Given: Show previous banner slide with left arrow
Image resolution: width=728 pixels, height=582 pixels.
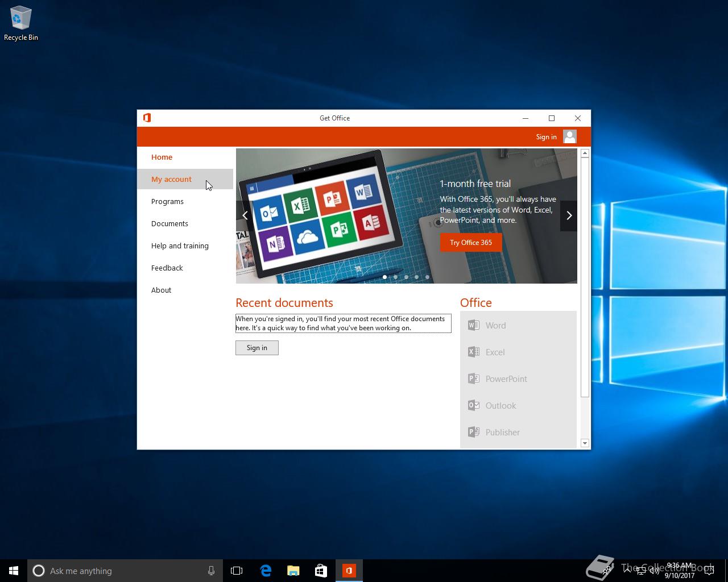Looking at the screenshot, I should 245,215.
